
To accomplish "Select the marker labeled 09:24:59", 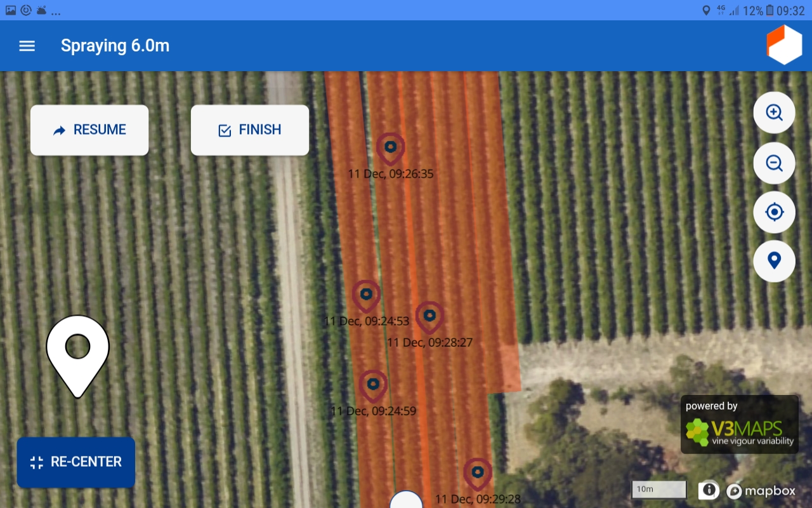I will 373,386.
